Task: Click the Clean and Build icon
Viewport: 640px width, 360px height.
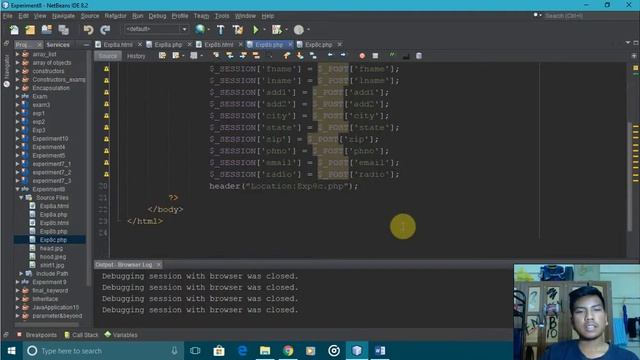Action: pyautogui.click(x=238, y=30)
